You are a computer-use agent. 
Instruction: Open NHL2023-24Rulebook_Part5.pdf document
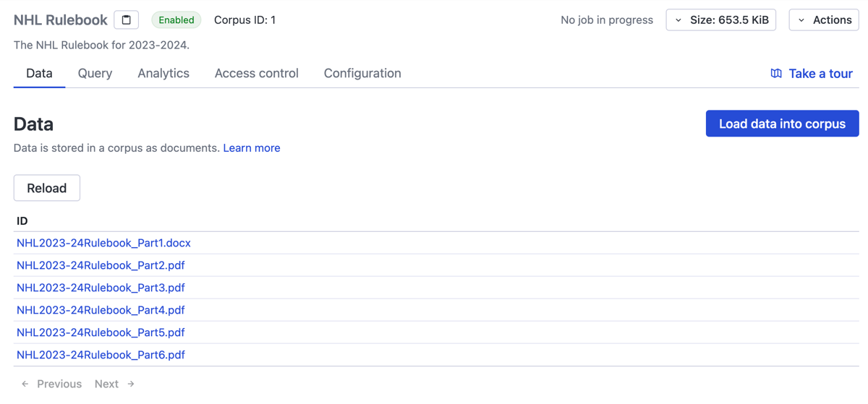click(101, 332)
